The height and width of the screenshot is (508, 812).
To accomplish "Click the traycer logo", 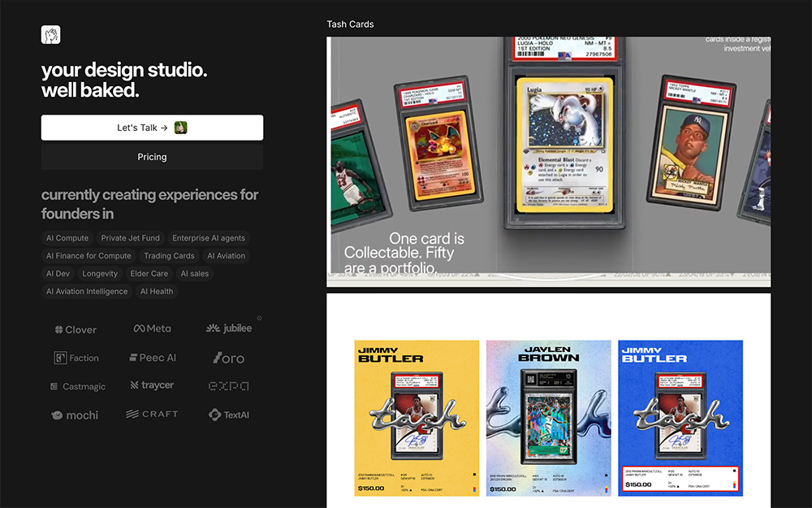I will (152, 385).
